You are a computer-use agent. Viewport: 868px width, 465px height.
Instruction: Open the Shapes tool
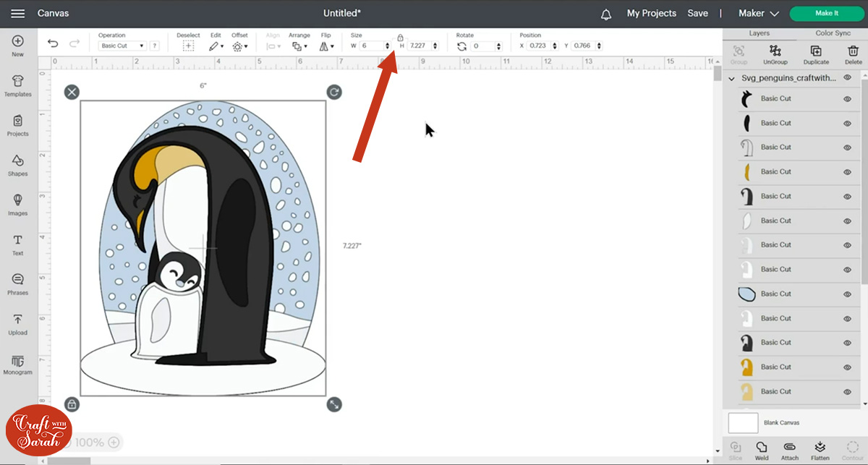[x=18, y=166]
